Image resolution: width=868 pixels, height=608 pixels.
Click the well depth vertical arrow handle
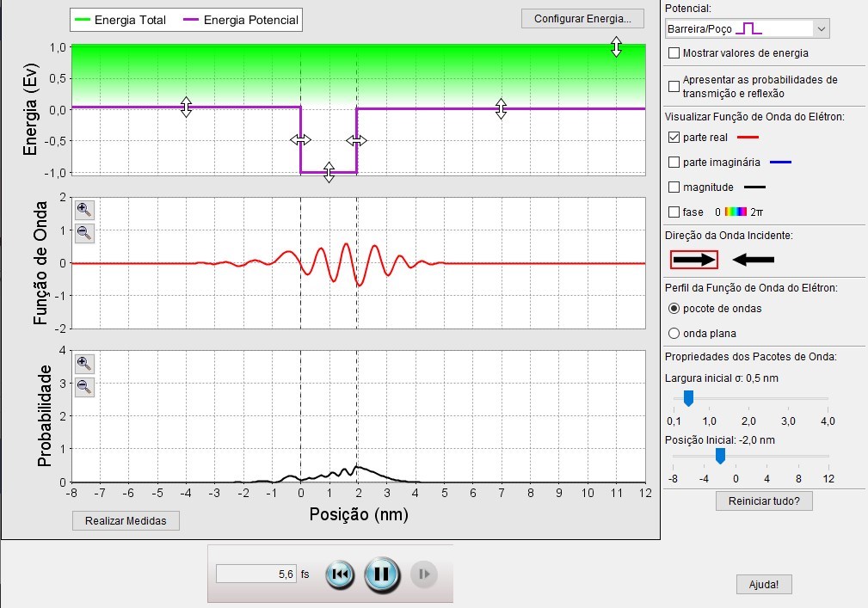coord(329,172)
